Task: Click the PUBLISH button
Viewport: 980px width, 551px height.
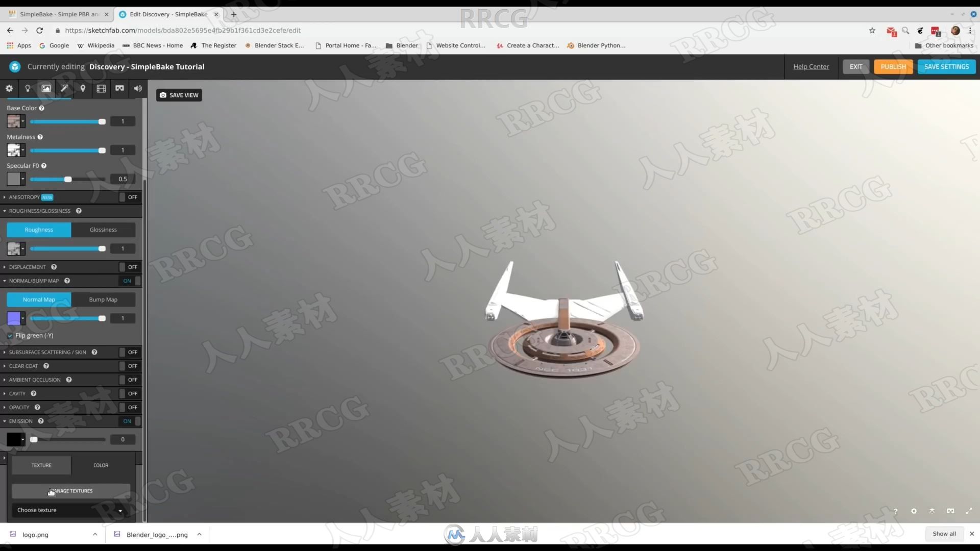Action: click(893, 66)
